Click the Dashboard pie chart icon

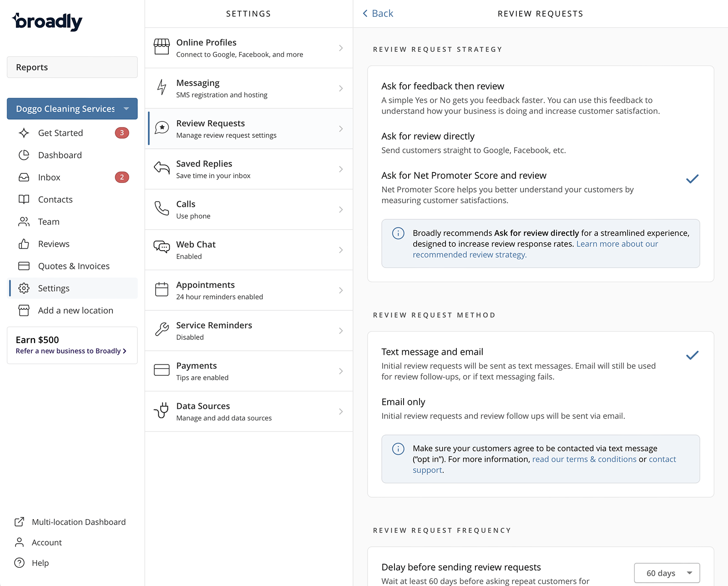pyautogui.click(x=24, y=155)
